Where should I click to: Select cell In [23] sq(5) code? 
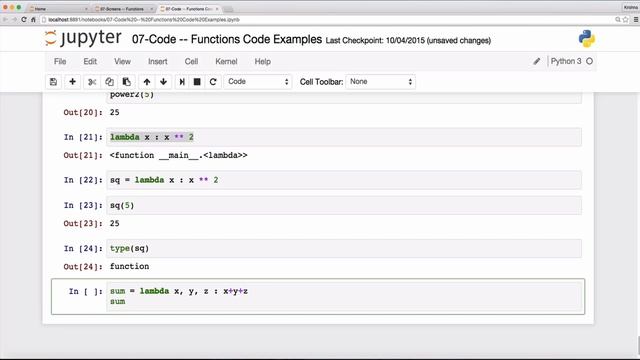pos(344,205)
